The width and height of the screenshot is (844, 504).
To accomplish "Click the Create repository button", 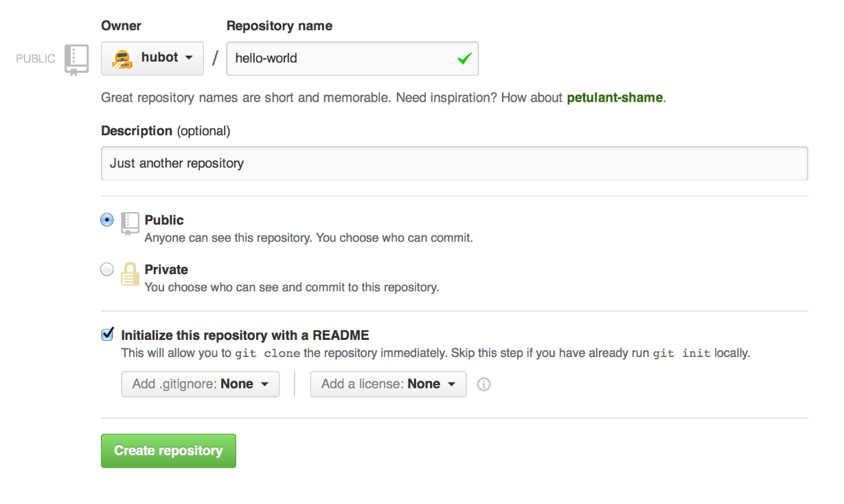I will (x=168, y=450).
